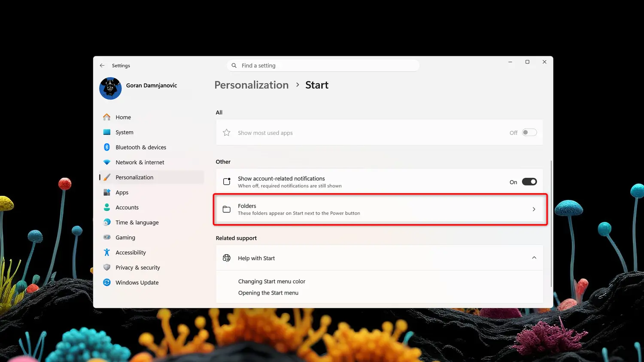Viewport: 644px width, 362px height.
Task: Click the Privacy & security shield icon
Action: tap(107, 268)
